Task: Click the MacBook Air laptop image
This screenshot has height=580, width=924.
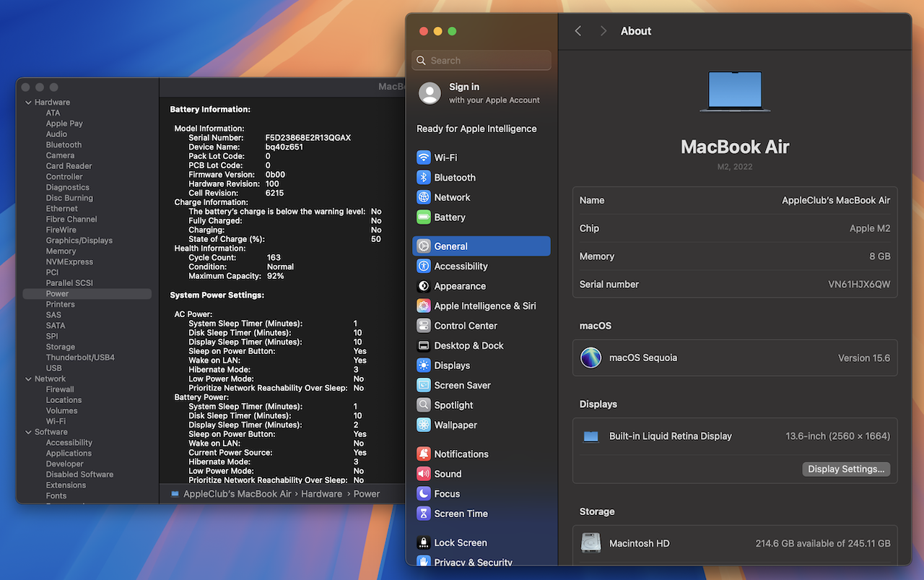Action: [735, 91]
